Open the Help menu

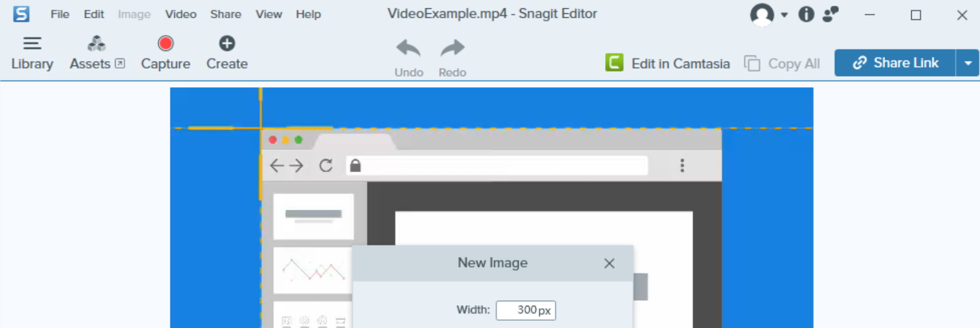pyautogui.click(x=308, y=14)
